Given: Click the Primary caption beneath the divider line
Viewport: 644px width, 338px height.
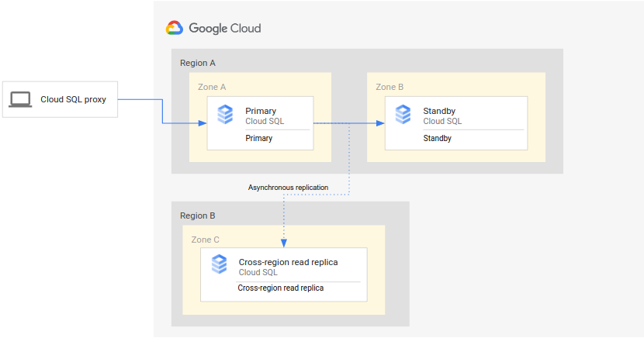Looking at the screenshot, I should [x=258, y=139].
